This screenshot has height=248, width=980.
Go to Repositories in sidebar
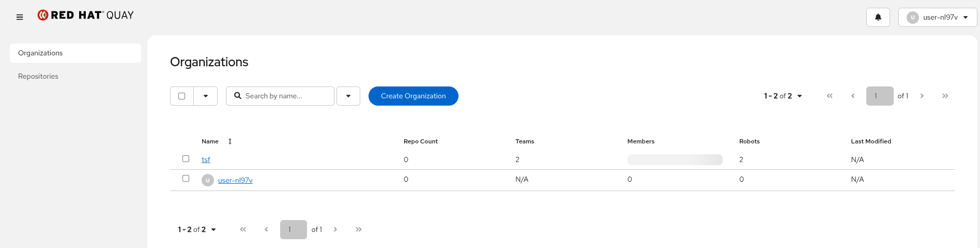click(x=75, y=76)
